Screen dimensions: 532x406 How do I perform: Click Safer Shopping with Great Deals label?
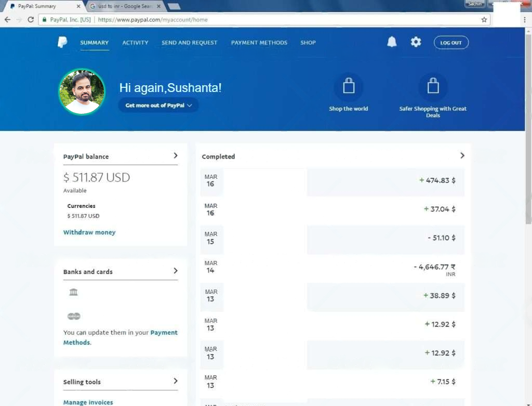433,112
